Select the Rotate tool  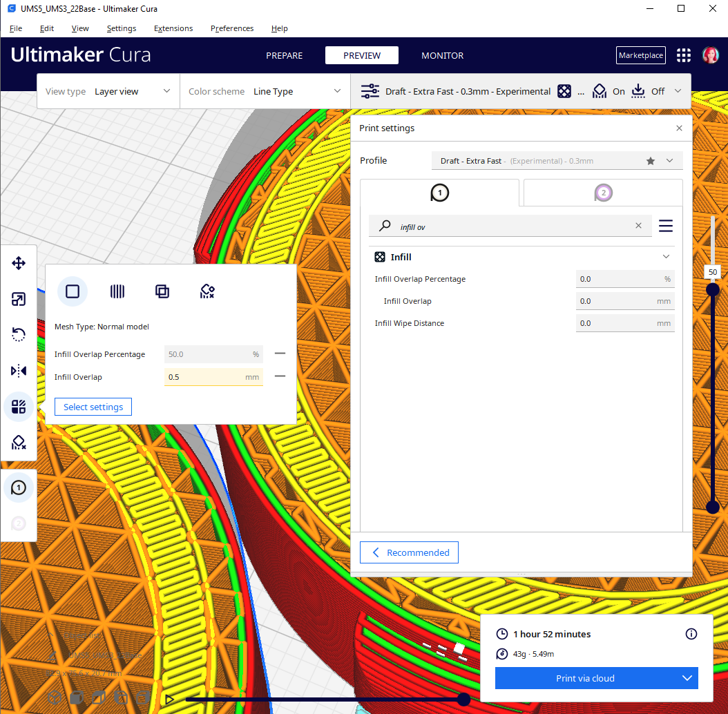19,334
